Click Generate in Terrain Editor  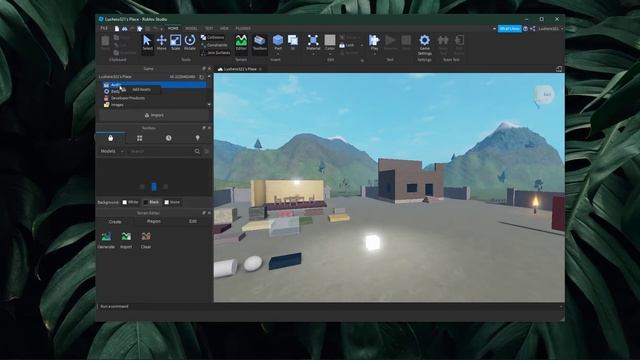[106, 240]
